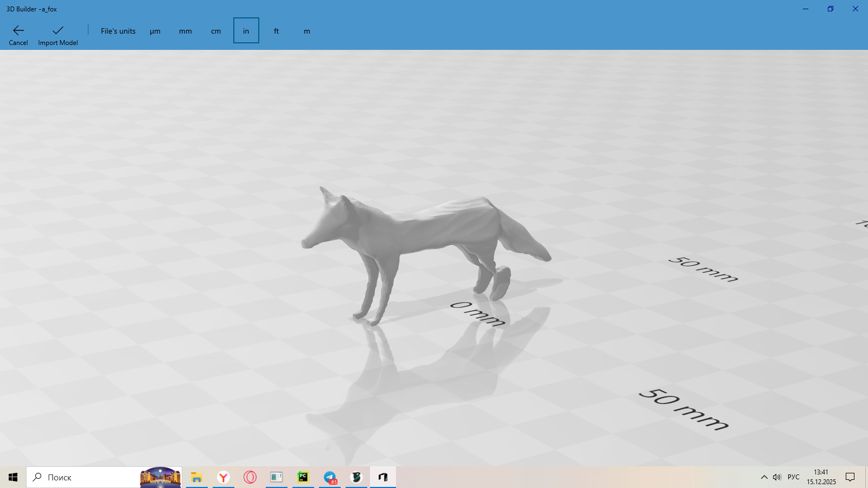Expand hidden system tray icons
Screen dimensions: 868x488
[x=764, y=477]
